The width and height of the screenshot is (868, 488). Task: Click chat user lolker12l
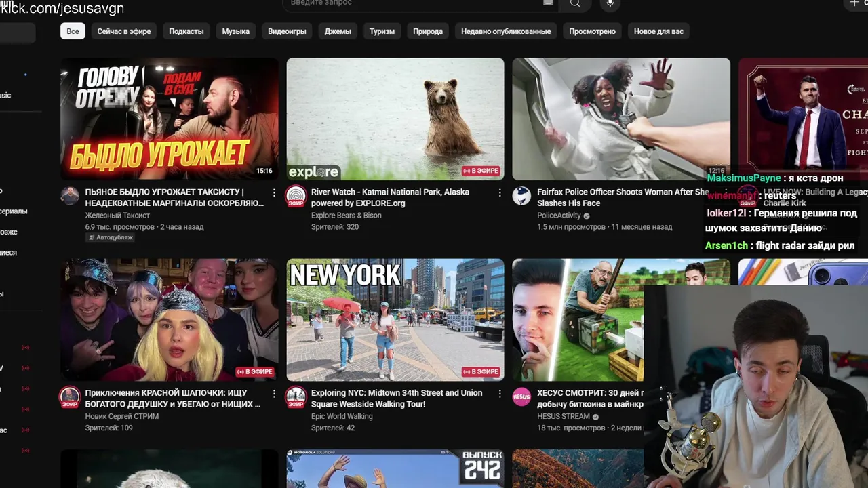coord(726,213)
